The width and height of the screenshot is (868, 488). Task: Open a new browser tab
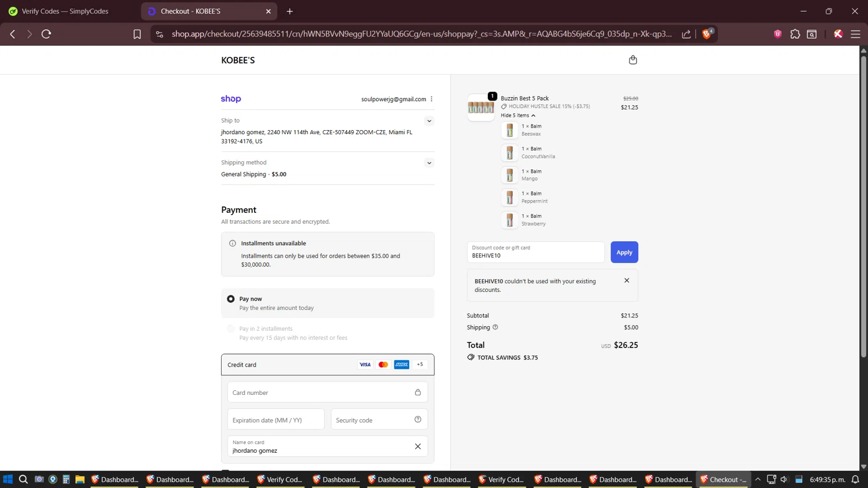tap(290, 11)
